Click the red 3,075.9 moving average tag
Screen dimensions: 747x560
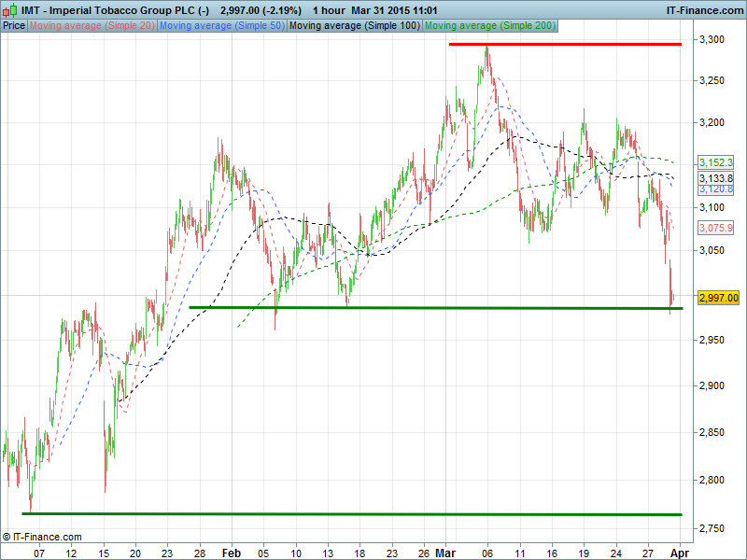[716, 228]
